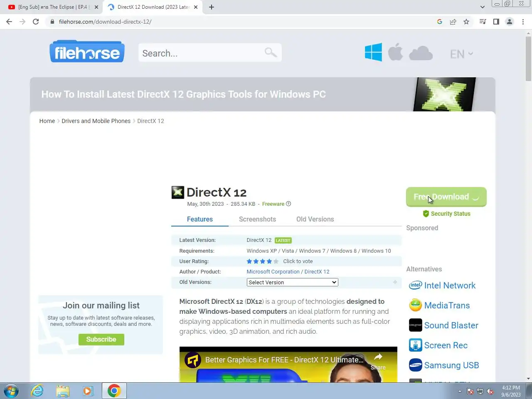Click the Samsung logo icon
Viewport: 532px width, 399px height.
tap(416, 365)
